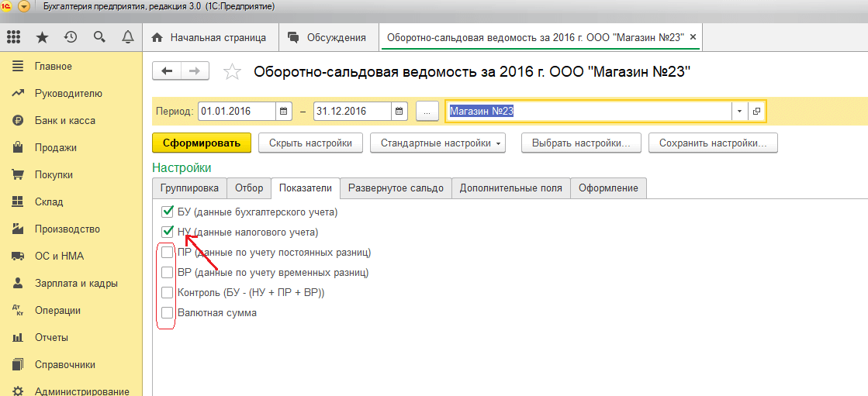Open the Favorites star icon in top panel

coord(42,37)
